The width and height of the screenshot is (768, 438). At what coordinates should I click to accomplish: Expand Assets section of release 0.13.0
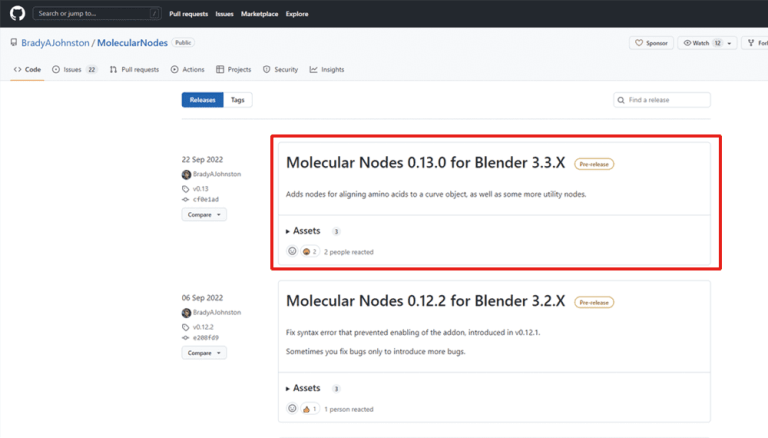click(303, 231)
